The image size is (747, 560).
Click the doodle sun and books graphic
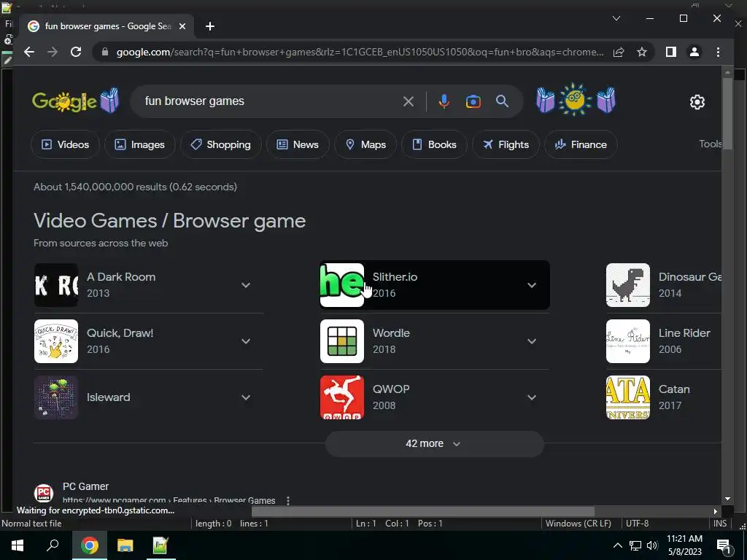click(576, 99)
